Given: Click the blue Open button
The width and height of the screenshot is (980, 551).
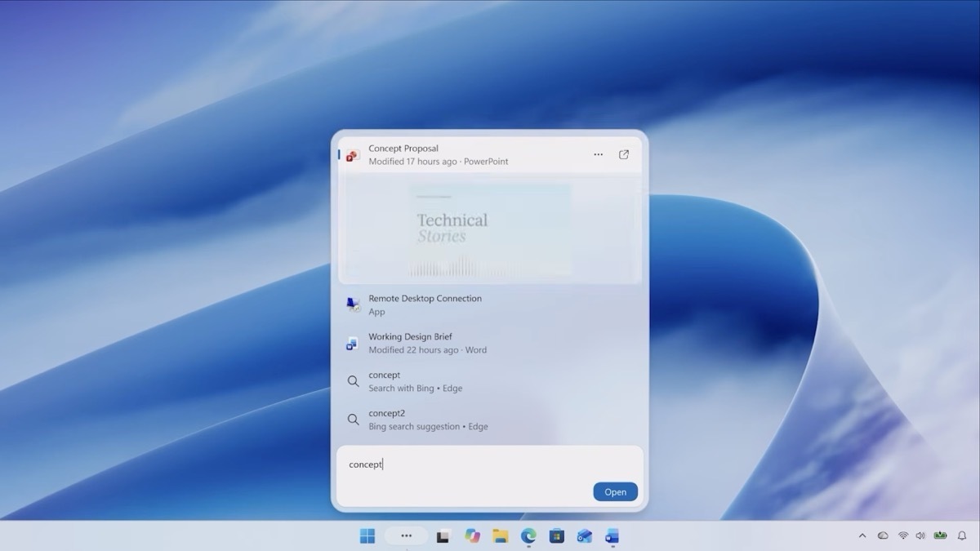Looking at the screenshot, I should click(616, 492).
